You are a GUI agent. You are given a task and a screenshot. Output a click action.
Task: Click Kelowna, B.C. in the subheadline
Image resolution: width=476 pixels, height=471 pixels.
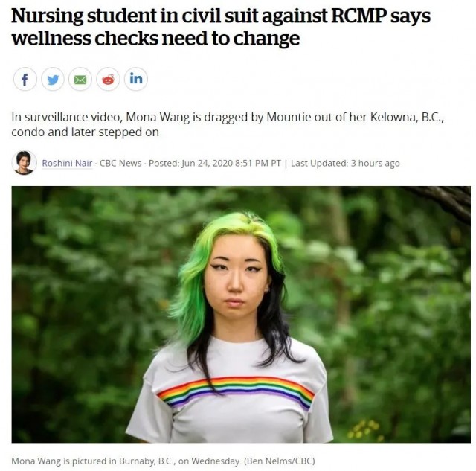click(407, 117)
